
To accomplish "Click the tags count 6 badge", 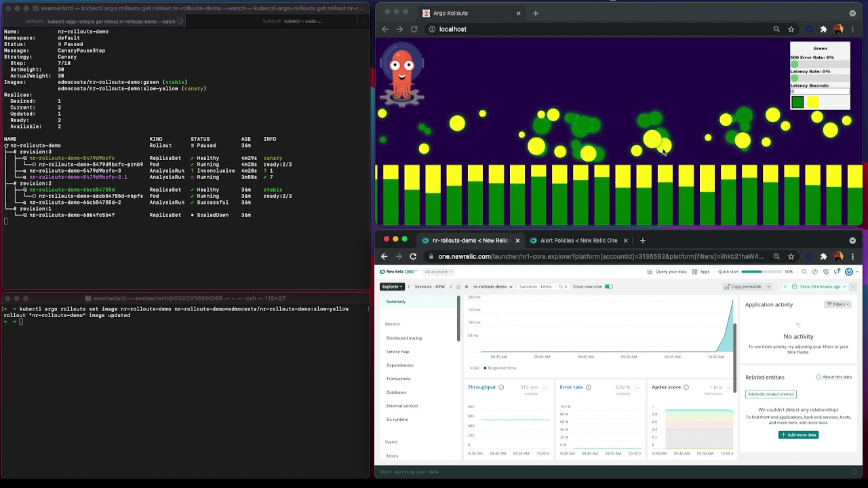I will (x=562, y=287).
